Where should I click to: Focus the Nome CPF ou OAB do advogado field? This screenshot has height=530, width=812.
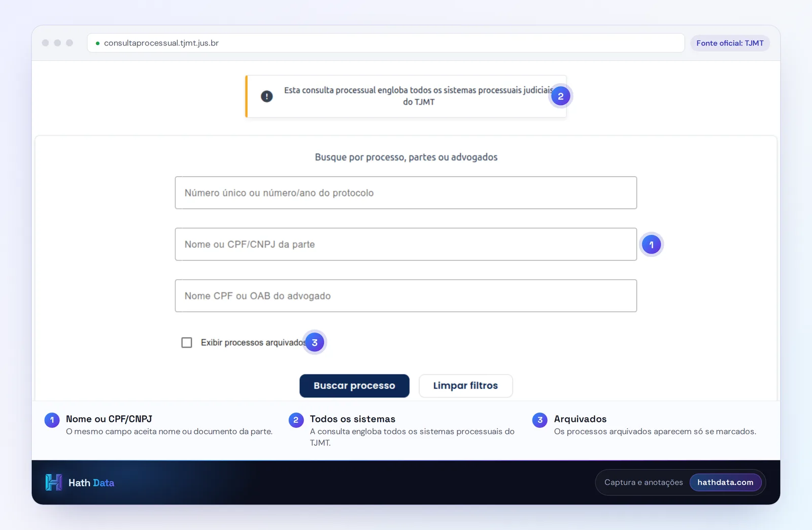(406, 296)
